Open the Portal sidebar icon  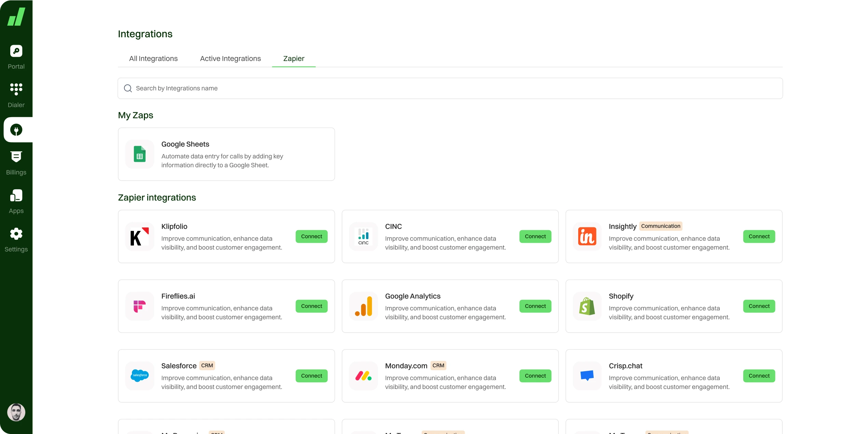coord(16,51)
